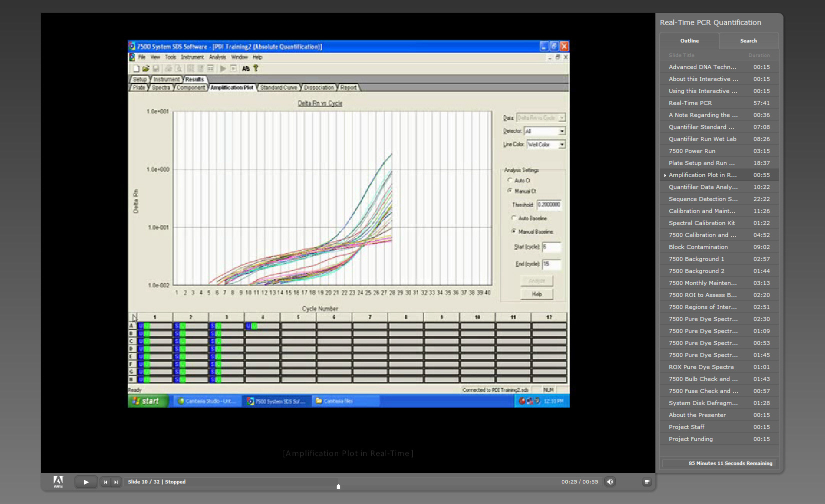Click the playback progress slider handle
825x504 pixels.
(x=339, y=486)
